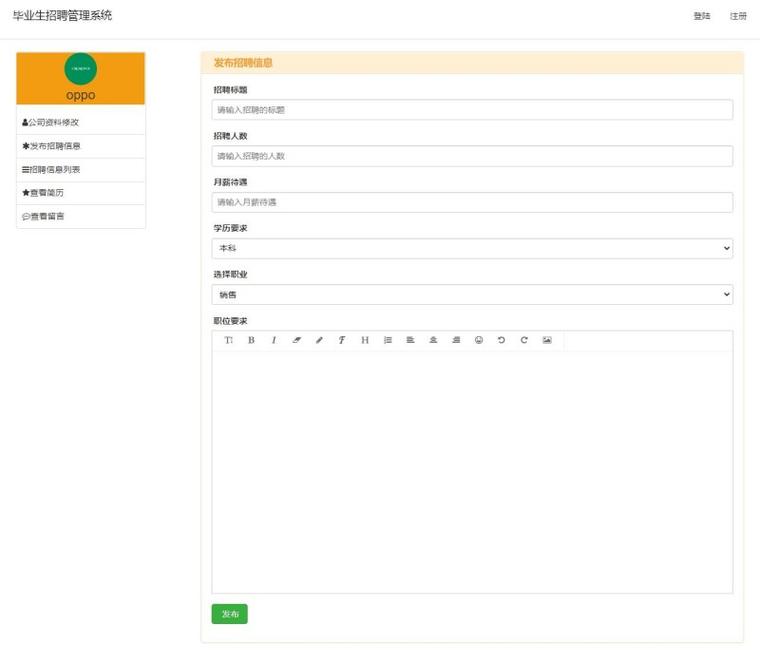
Task: Open 查看简历 in the sidebar
Action: (81, 193)
